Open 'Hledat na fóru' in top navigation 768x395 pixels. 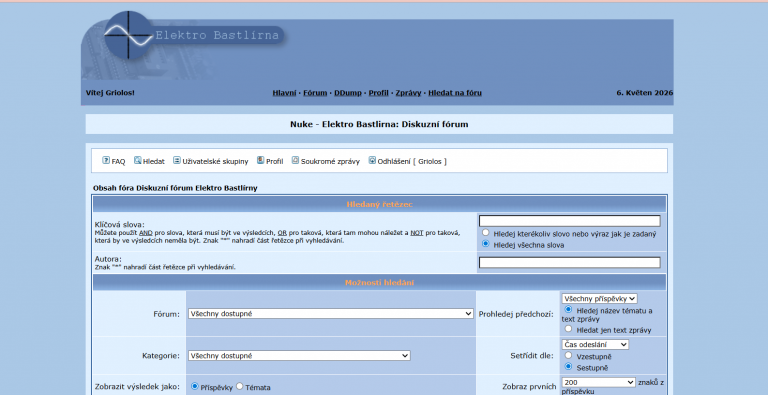click(x=455, y=93)
